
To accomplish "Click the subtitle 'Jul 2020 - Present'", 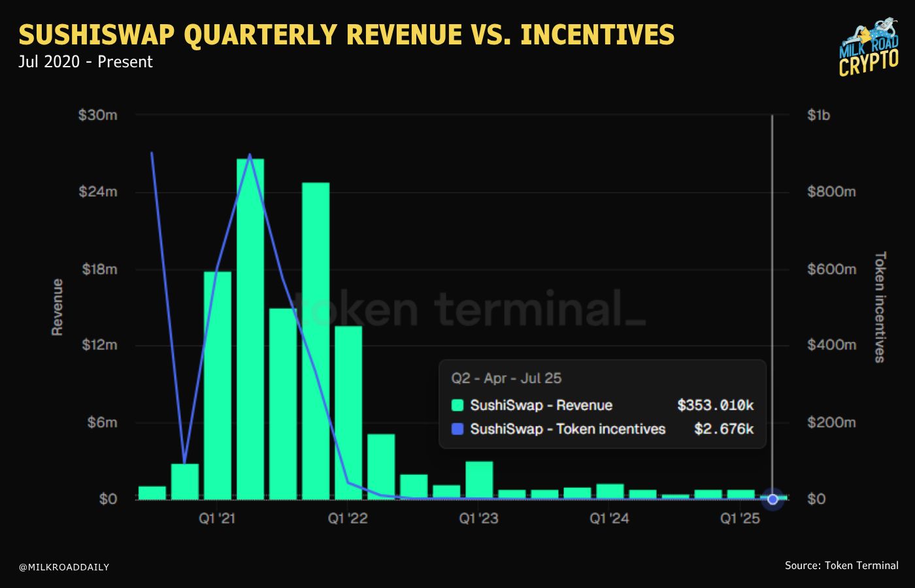I will coord(86,62).
